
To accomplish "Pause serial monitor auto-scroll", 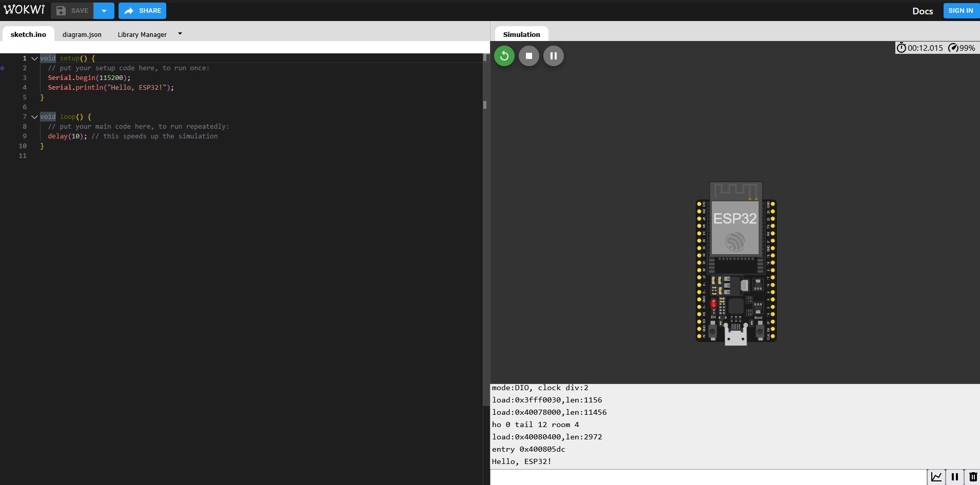I will pyautogui.click(x=955, y=477).
